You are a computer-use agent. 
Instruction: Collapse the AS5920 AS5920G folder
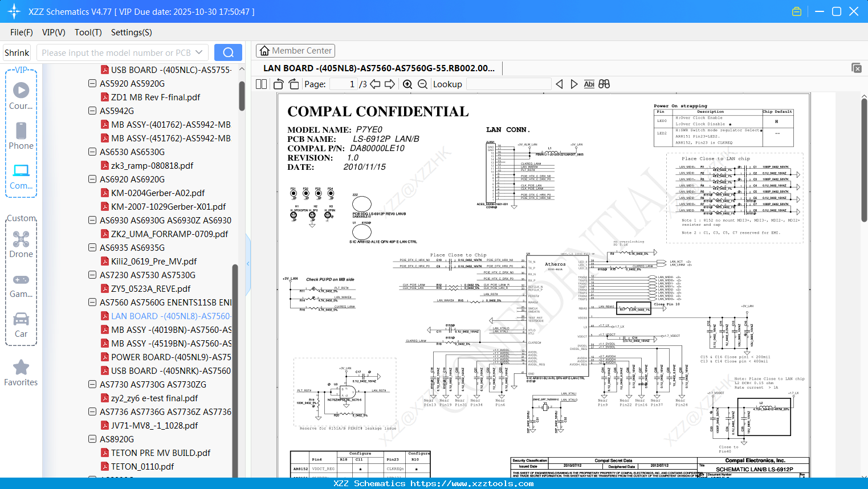(92, 83)
